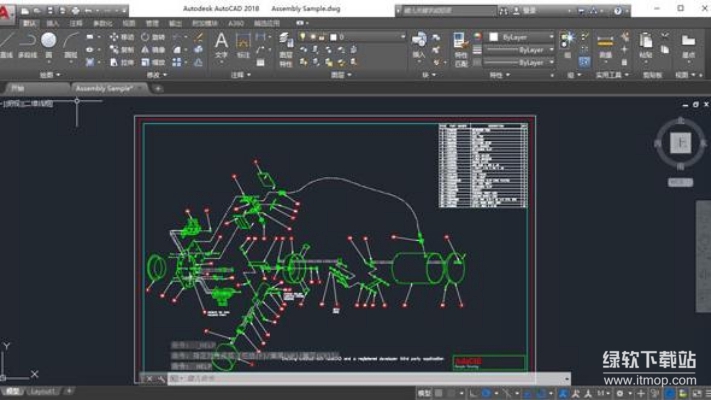This screenshot has width=711, height=400.
Task: Click the Mirror (镜像) modify tool
Action: [153, 50]
